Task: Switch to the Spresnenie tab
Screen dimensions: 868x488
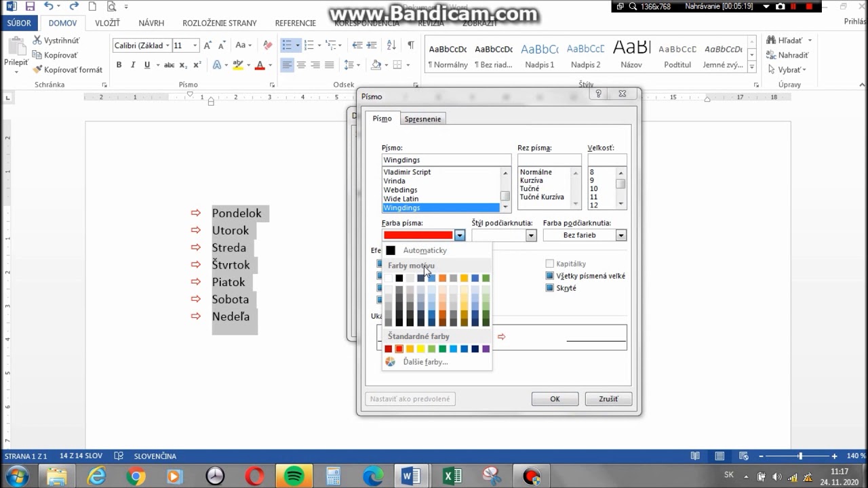Action: [x=422, y=119]
